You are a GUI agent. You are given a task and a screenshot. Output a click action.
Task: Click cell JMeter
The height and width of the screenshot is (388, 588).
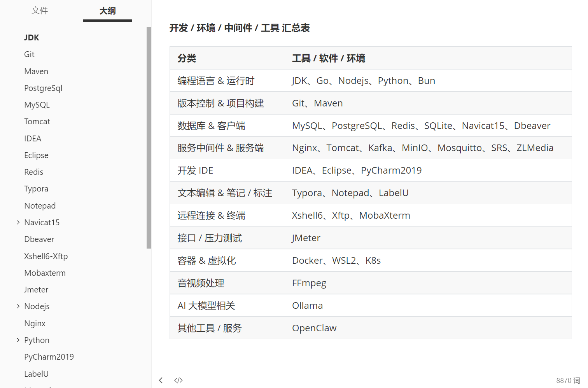pyautogui.click(x=428, y=238)
